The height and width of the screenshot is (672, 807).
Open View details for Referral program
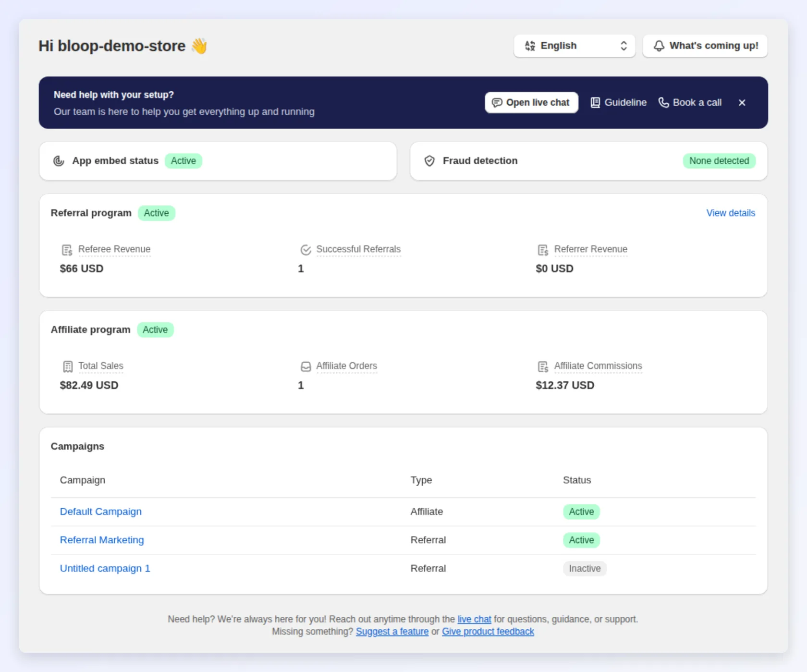pyautogui.click(x=731, y=213)
